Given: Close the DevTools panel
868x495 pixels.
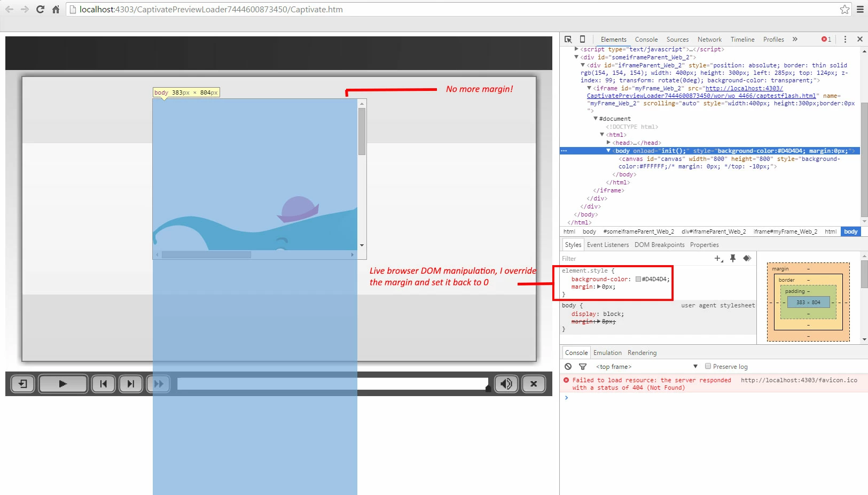Looking at the screenshot, I should click(x=860, y=39).
